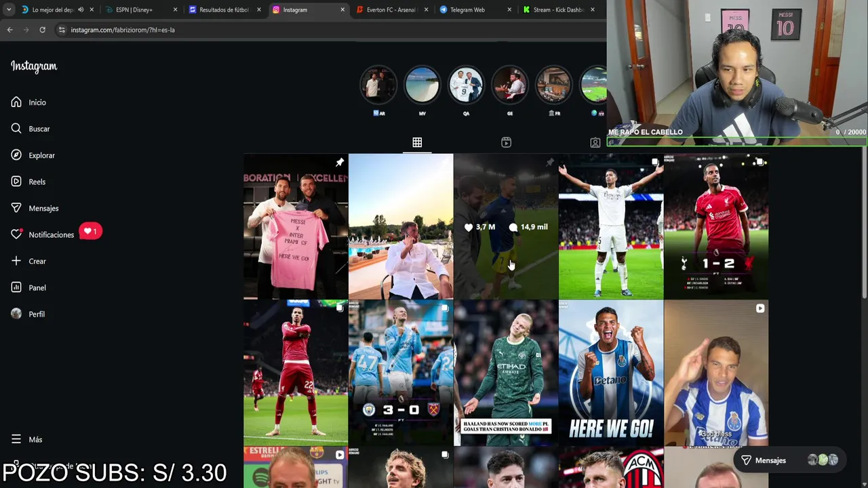868x488 pixels.
Task: Switch to Resultados de fútbol tab
Action: tap(224, 9)
